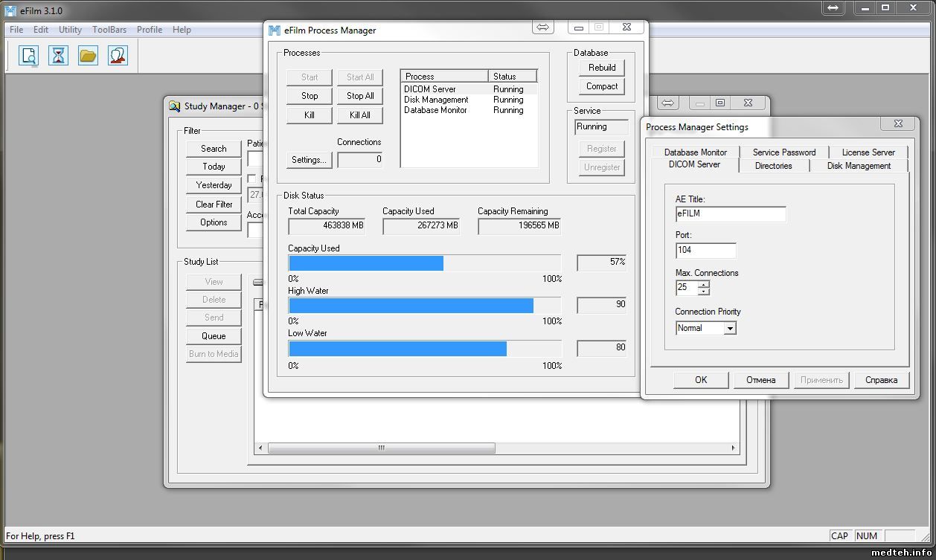Tick the checkbox beside the Yesterday button
Viewport: 936px width, 560px height.
[x=251, y=178]
